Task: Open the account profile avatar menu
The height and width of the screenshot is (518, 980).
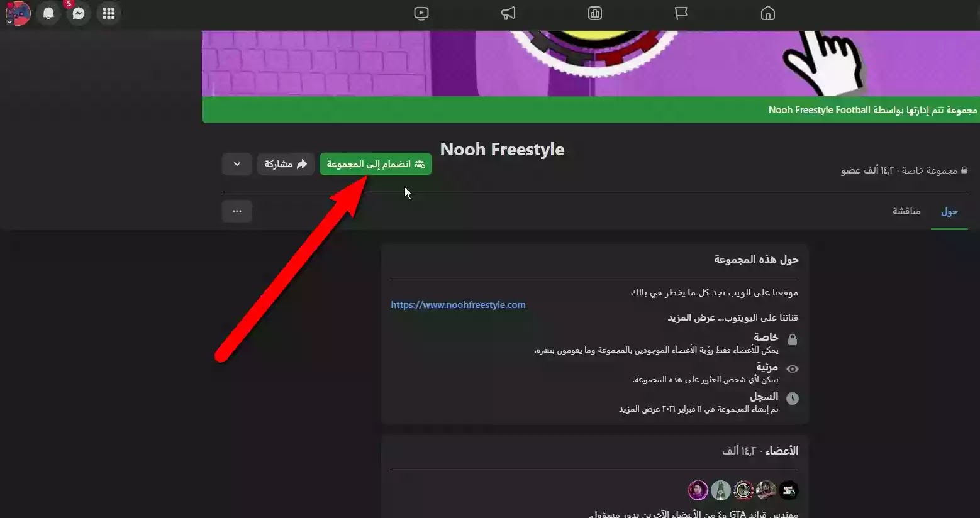Action: [18, 13]
